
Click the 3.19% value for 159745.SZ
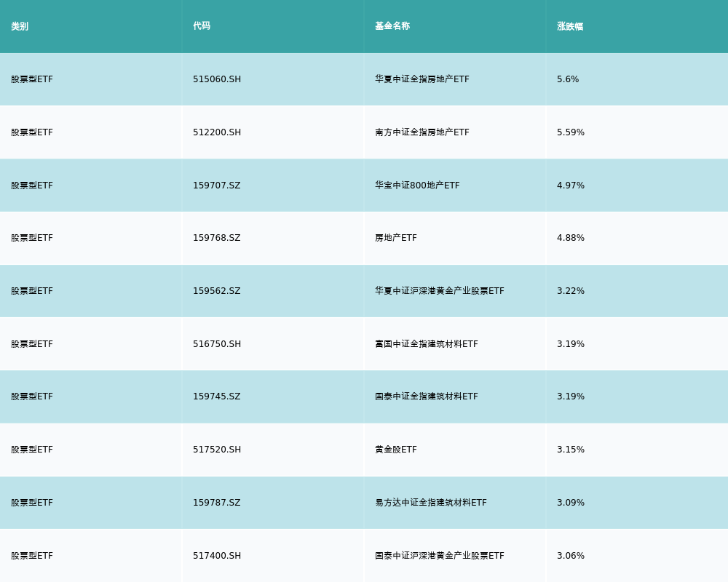tap(571, 396)
